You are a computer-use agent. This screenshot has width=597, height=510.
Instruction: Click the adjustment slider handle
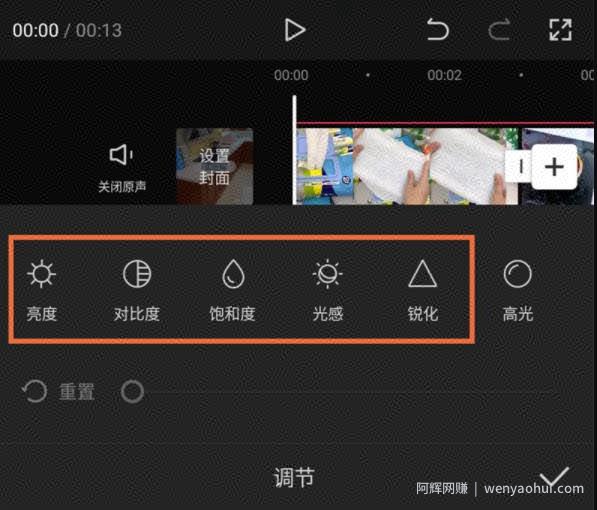[x=132, y=392]
